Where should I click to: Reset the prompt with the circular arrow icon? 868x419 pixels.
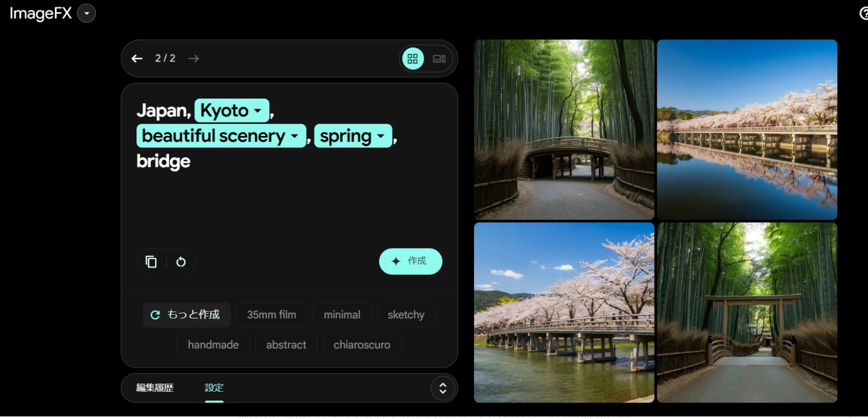tap(181, 262)
